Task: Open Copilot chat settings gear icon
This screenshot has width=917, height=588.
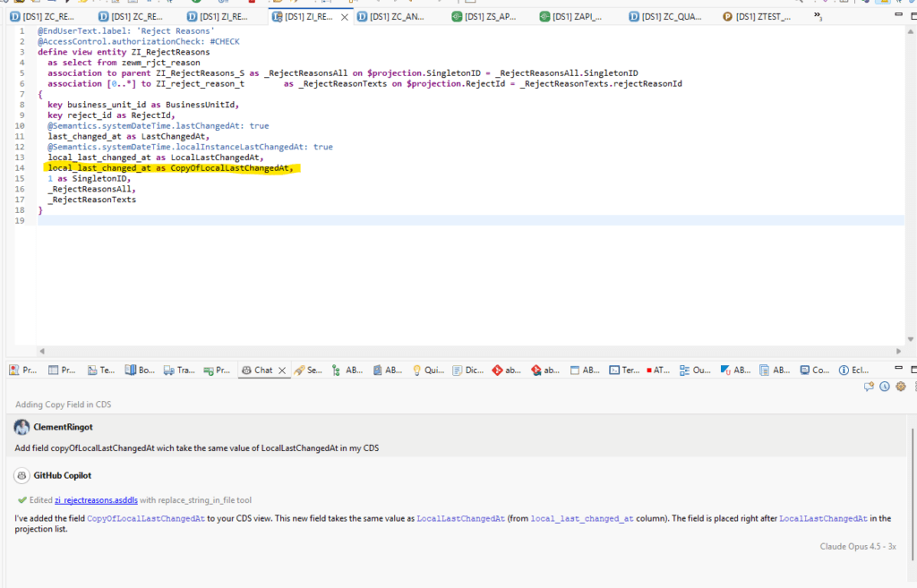Action: (x=901, y=387)
